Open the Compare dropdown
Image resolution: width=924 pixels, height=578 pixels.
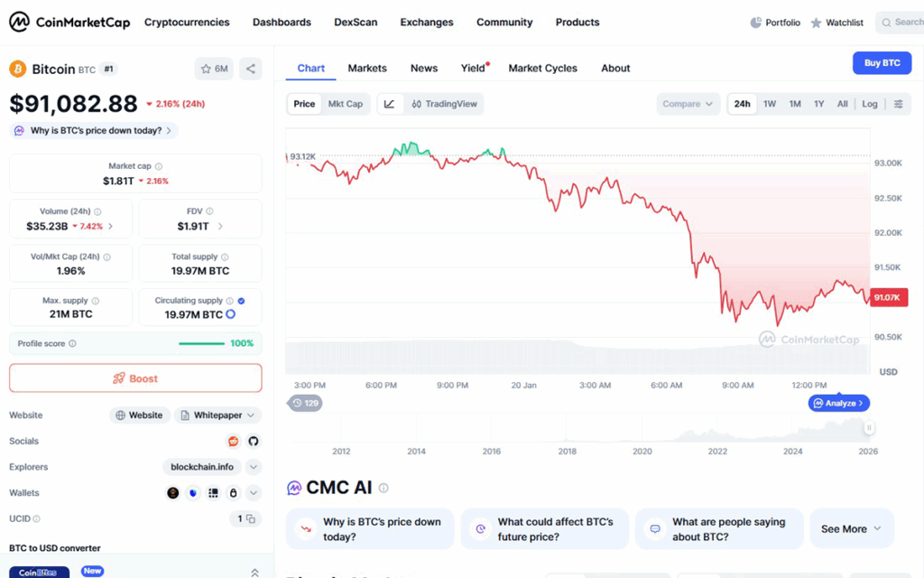[x=688, y=104]
